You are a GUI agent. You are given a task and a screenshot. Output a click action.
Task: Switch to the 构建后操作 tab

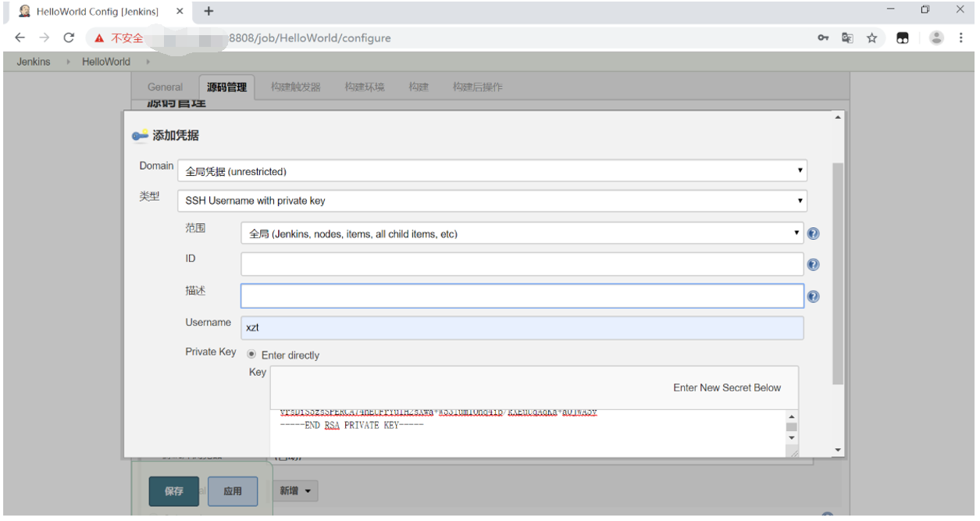478,87
